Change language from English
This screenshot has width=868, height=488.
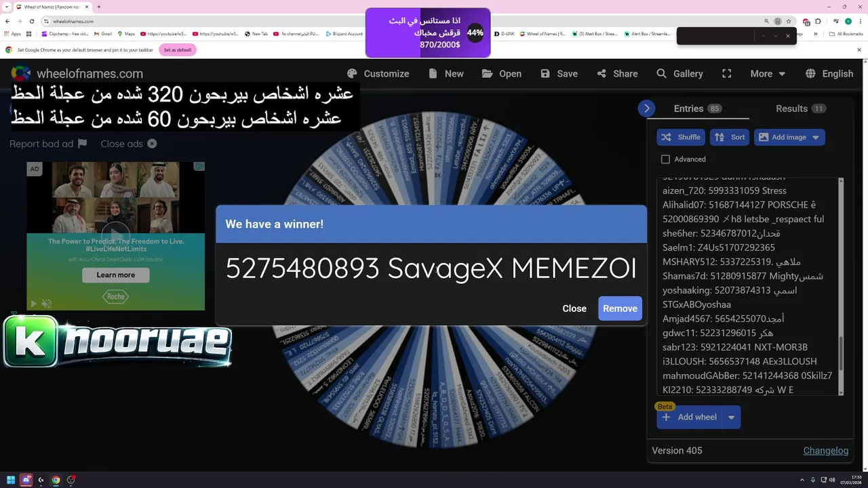tap(829, 73)
